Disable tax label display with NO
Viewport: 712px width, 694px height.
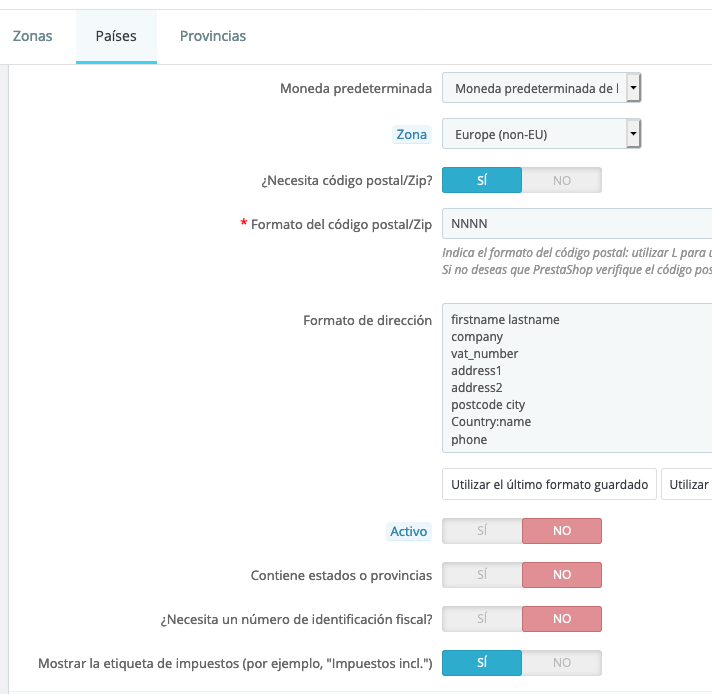[562, 663]
